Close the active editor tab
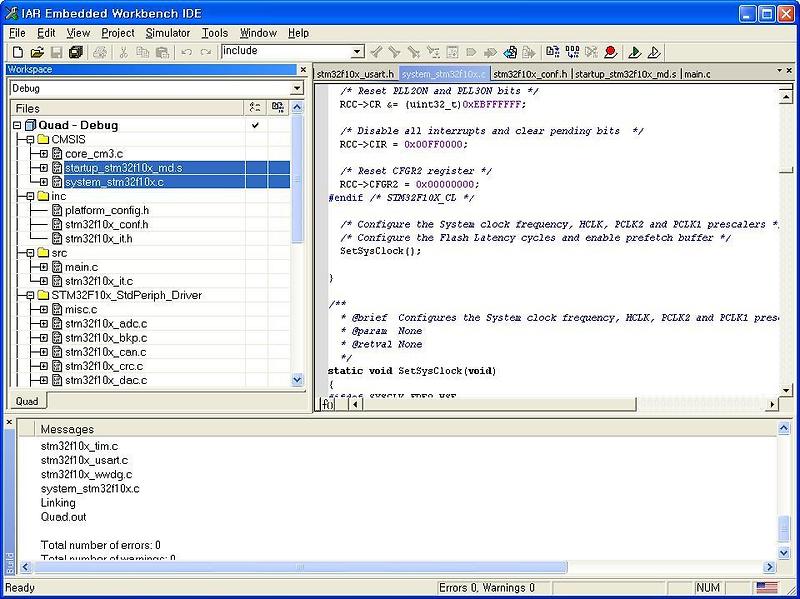The height and width of the screenshot is (599, 800). pyautogui.click(x=789, y=70)
